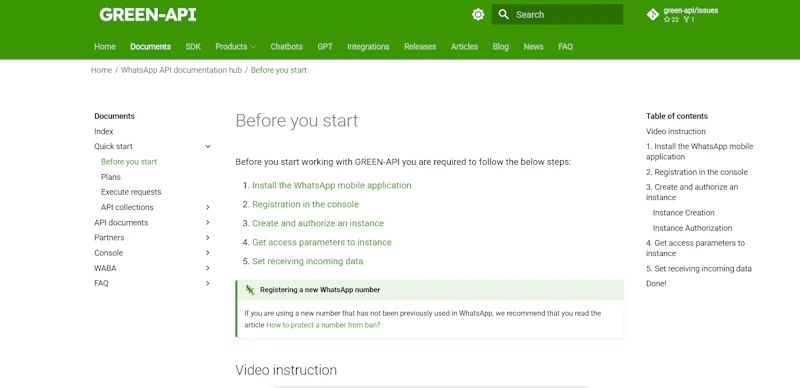800x388 pixels.
Task: Jump to Video instruction in table of contents
Action: (x=676, y=131)
